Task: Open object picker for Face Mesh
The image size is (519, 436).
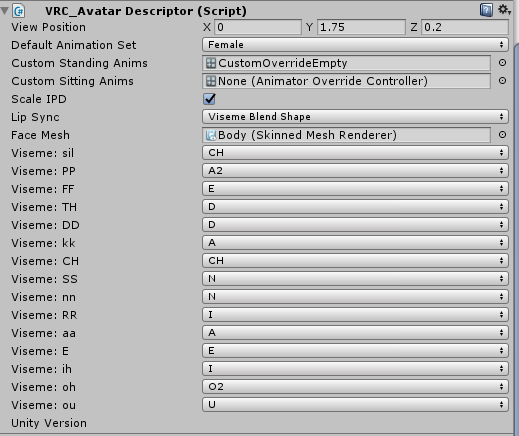Action: click(x=502, y=135)
